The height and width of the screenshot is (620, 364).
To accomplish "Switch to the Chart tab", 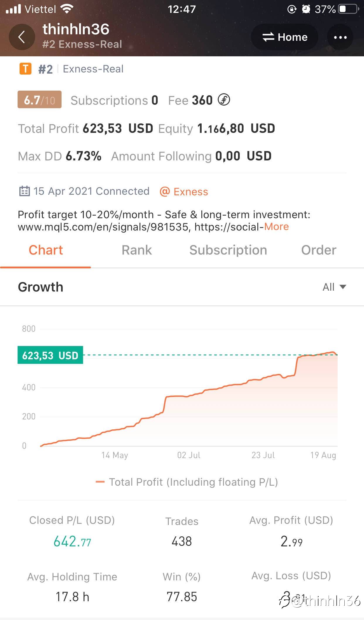I will [x=46, y=250].
